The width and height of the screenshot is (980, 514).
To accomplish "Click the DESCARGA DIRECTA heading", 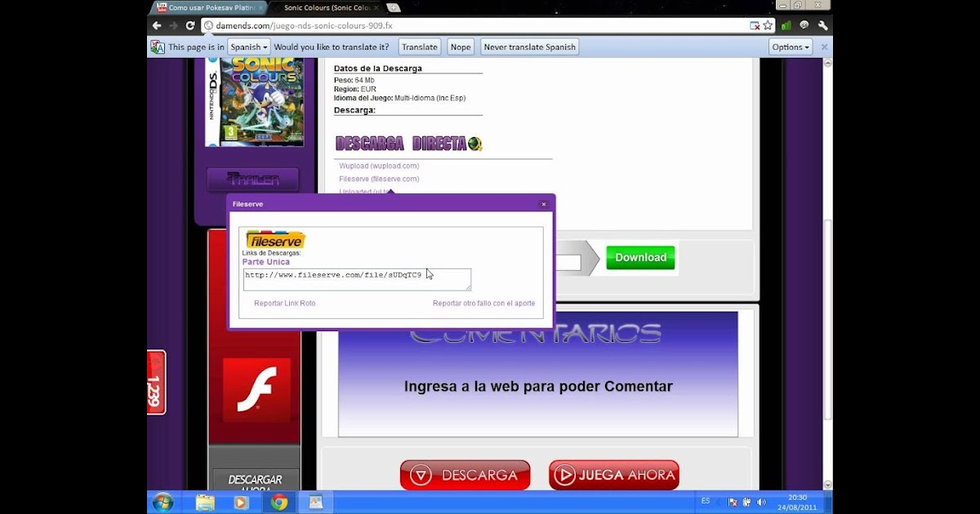I will 408,144.
